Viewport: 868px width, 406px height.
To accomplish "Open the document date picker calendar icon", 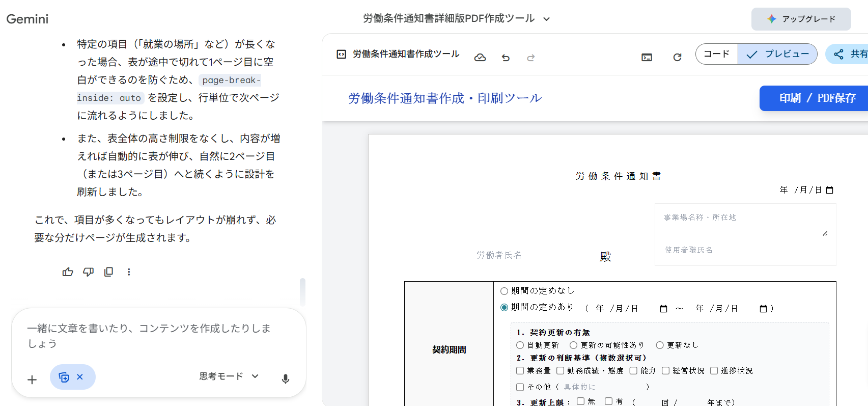I will (829, 190).
